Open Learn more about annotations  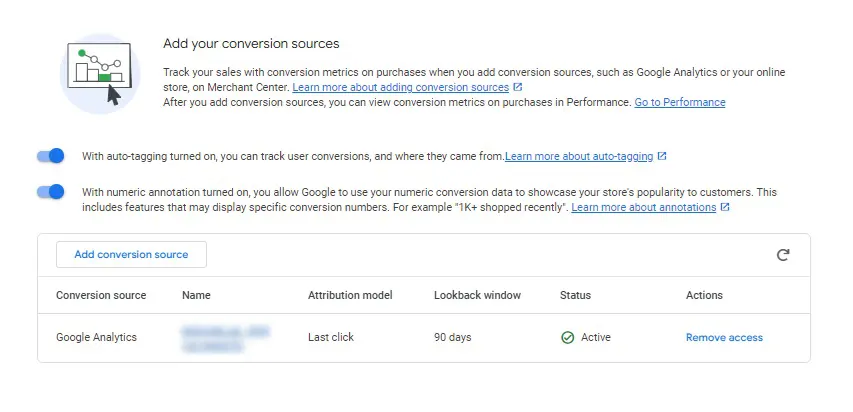click(644, 207)
